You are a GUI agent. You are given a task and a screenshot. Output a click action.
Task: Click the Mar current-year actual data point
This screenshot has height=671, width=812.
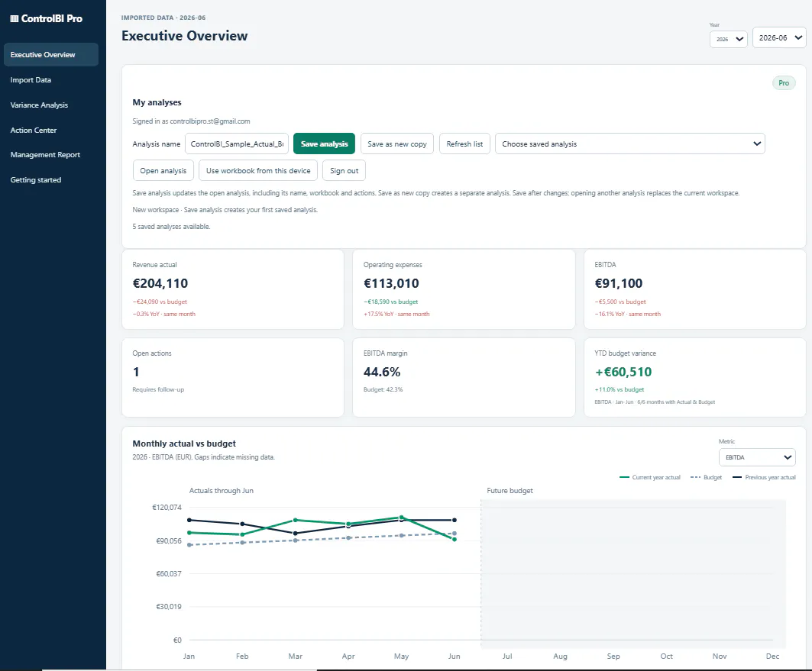point(295,520)
